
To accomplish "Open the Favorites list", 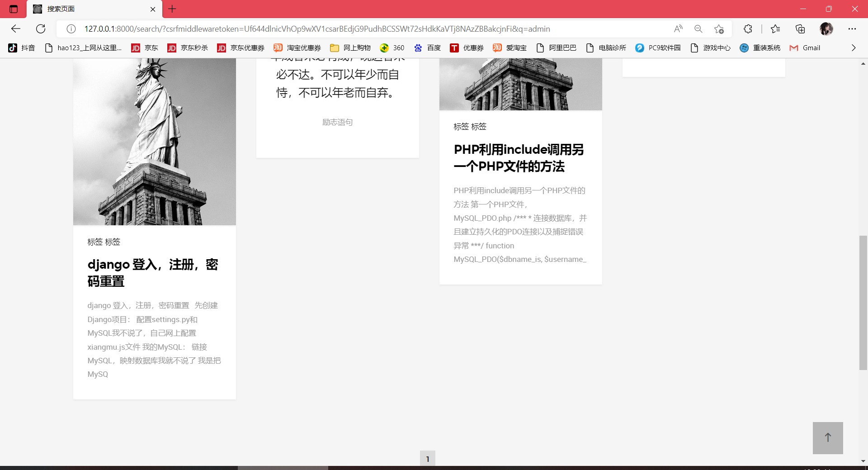I will point(775,29).
